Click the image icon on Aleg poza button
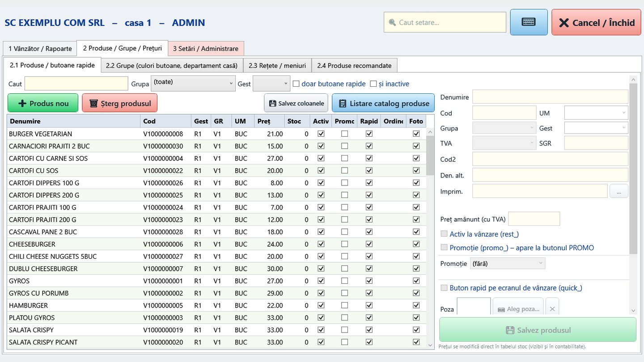The height and width of the screenshot is (362, 644). pos(501,309)
